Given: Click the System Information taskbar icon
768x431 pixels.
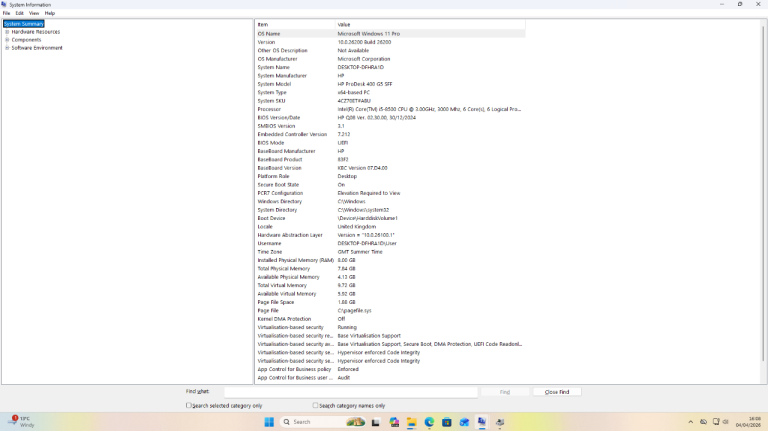Looking at the screenshot, I should (482, 422).
